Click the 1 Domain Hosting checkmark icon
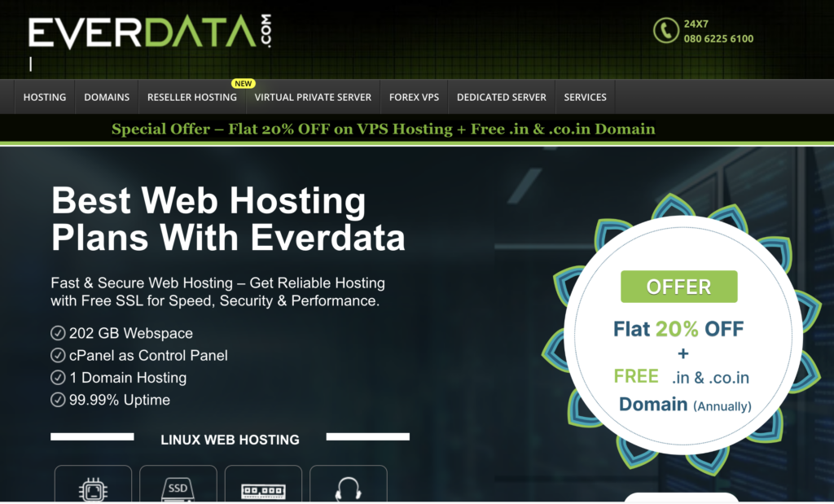 58,378
